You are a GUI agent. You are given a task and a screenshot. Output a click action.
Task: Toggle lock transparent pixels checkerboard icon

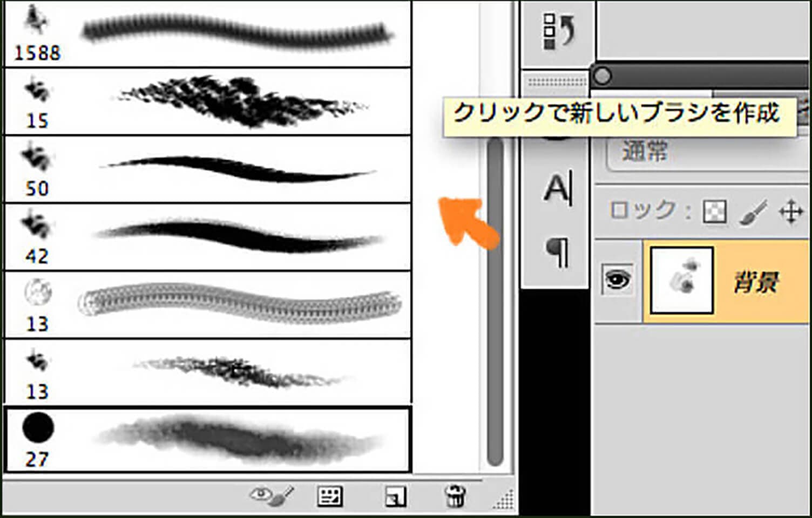point(714,212)
